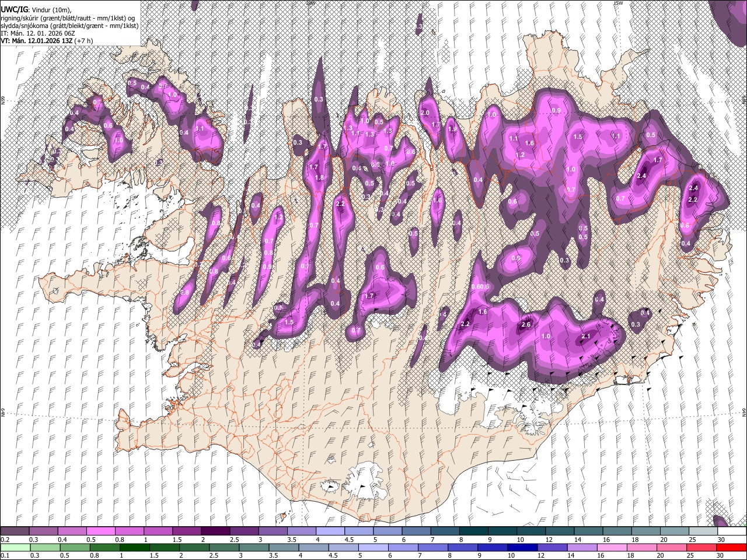Pick the pale grey 25–30 snow legend swatch

tap(702, 531)
